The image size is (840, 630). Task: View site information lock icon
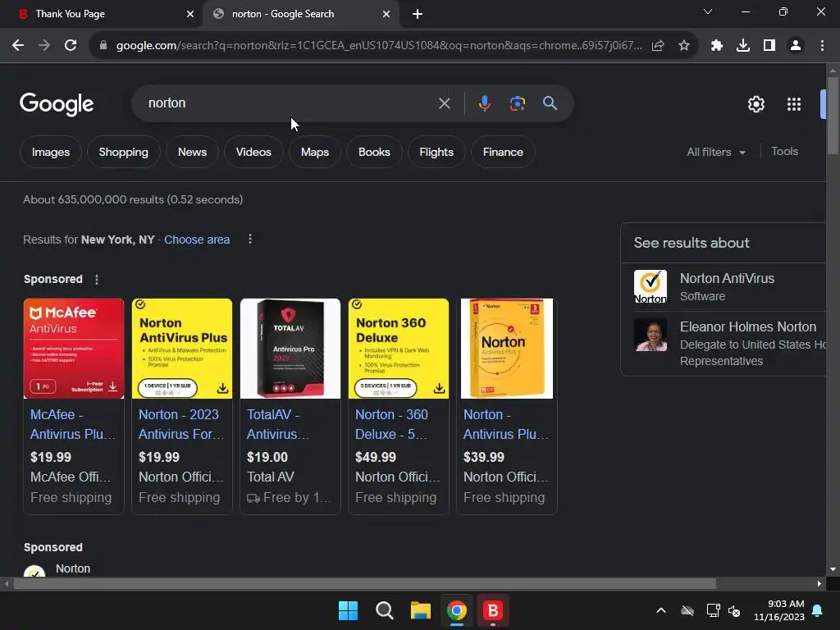point(103,46)
